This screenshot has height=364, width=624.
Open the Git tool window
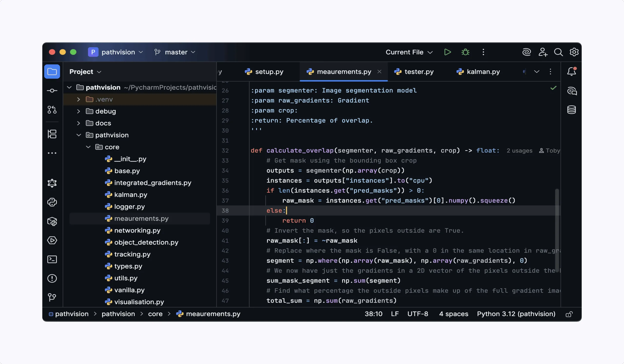(52, 297)
